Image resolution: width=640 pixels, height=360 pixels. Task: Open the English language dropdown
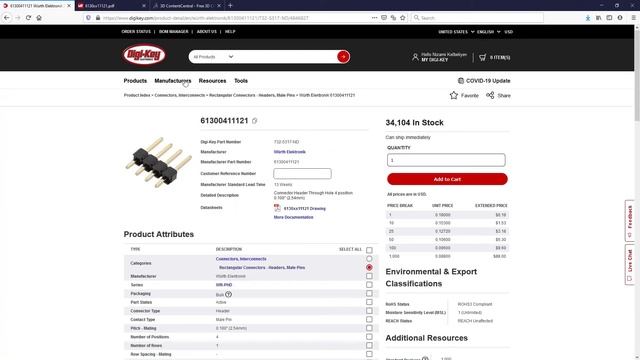click(489, 32)
